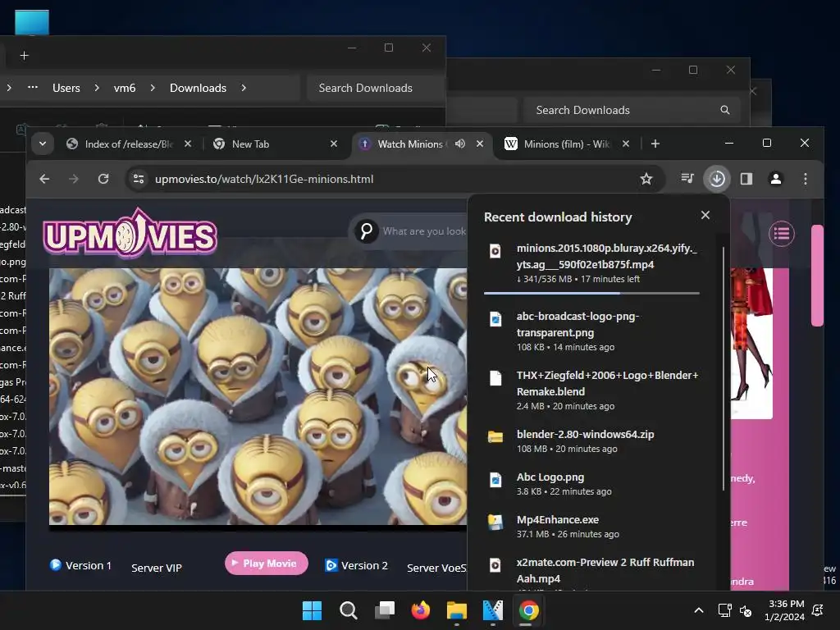Open blender-2.80-windows64.zip download
Screen dimensions: 840x630
point(592,441)
